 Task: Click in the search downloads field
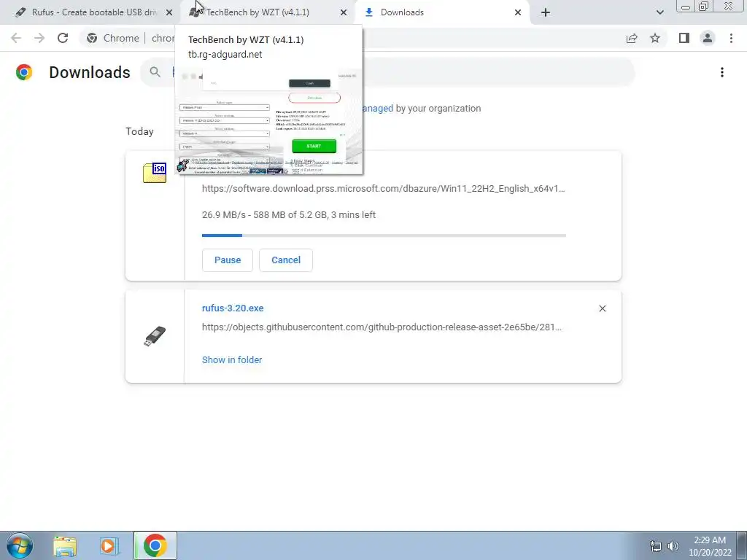387,72
